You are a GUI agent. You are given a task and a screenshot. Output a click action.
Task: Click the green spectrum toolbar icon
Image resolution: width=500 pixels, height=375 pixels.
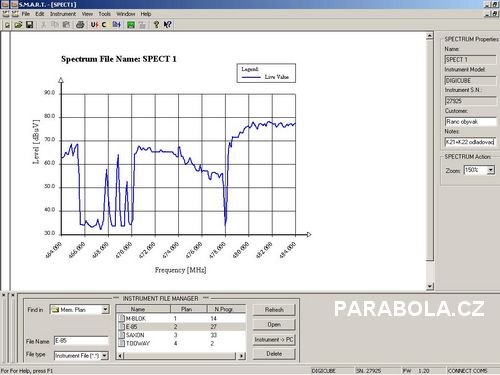(x=131, y=25)
